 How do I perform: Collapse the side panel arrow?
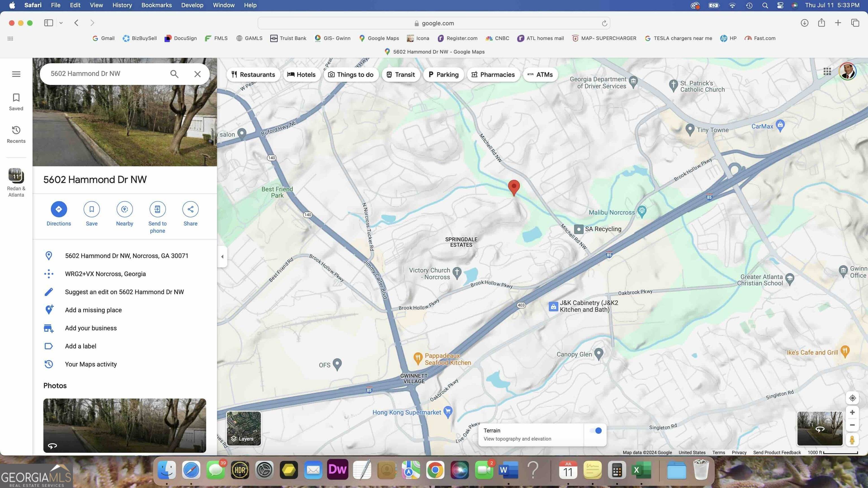(x=222, y=257)
